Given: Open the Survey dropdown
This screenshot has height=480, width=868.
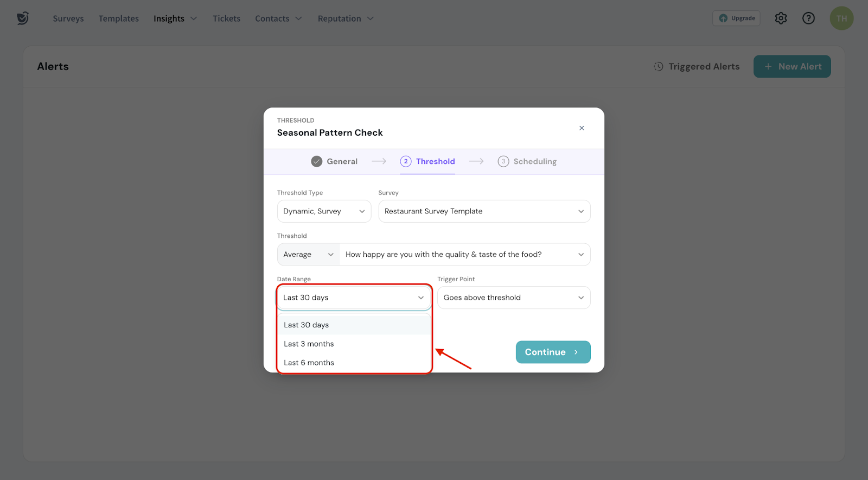Looking at the screenshot, I should pyautogui.click(x=484, y=211).
